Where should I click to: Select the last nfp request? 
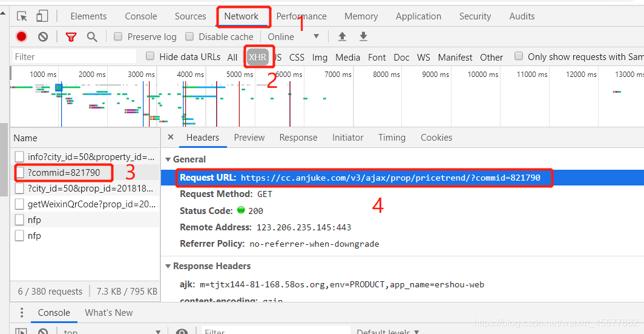85,236
